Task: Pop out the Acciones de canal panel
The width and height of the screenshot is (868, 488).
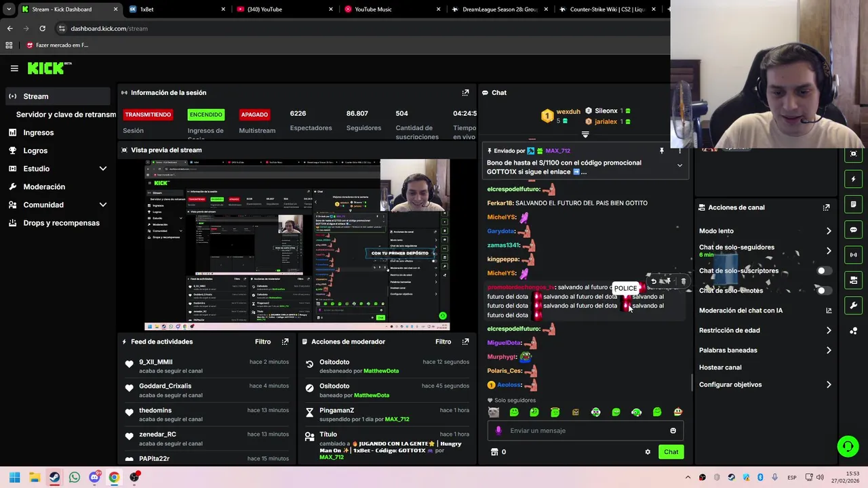Action: tap(826, 207)
